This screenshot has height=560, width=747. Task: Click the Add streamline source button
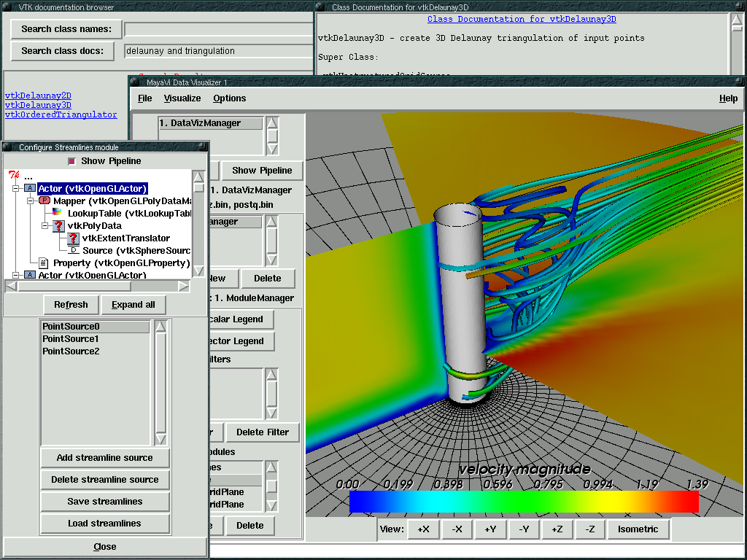pos(105,458)
